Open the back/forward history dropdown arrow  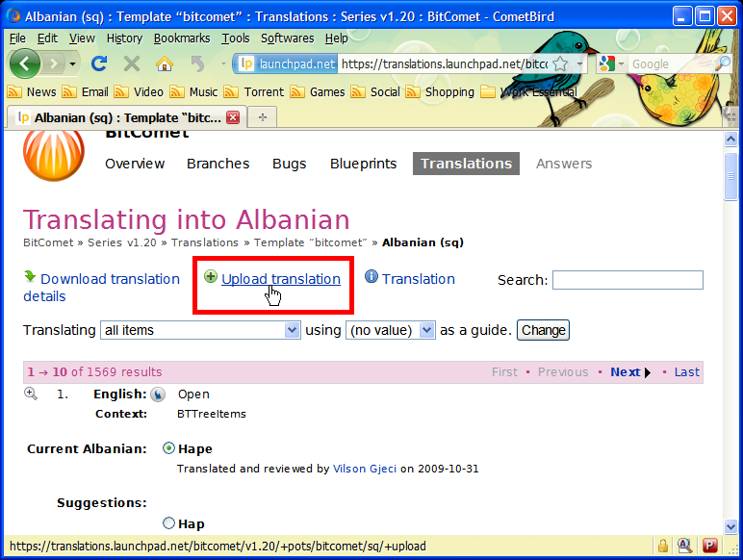point(72,64)
